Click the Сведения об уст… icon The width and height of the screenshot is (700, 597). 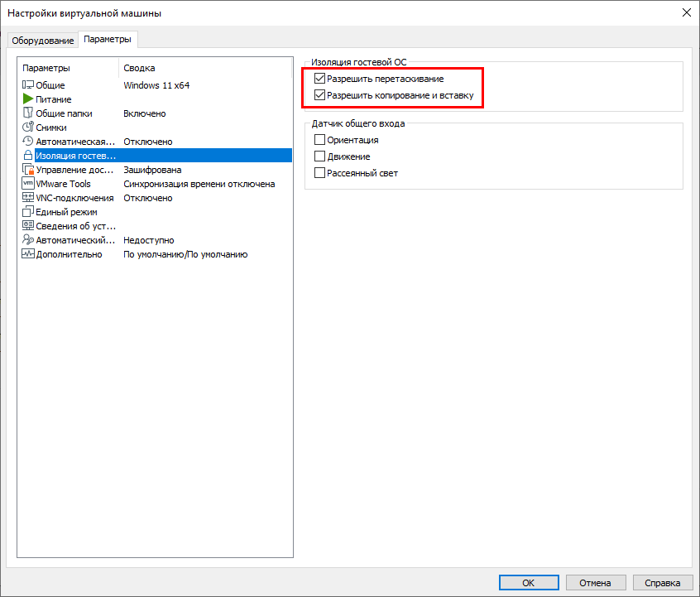click(x=27, y=226)
